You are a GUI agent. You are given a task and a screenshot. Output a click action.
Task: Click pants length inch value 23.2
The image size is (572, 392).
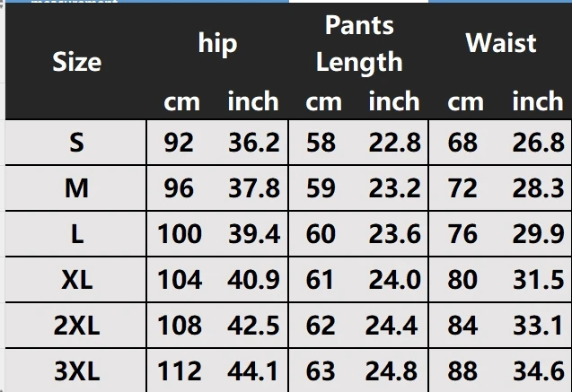395,188
